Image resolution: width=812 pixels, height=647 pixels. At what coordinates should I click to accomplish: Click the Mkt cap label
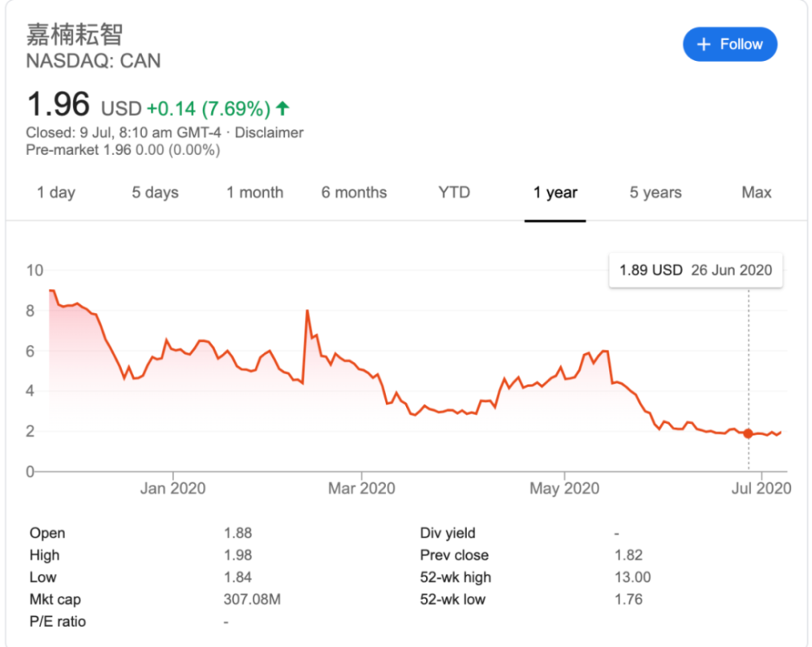(x=55, y=599)
